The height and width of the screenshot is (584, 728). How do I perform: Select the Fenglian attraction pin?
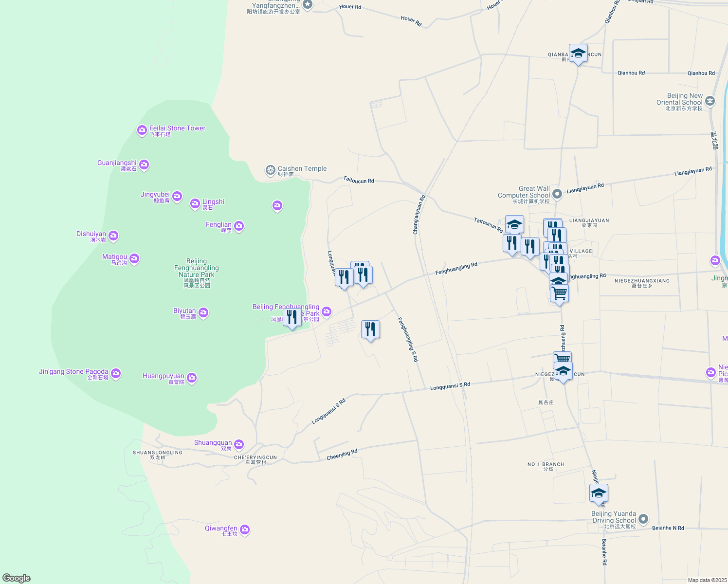click(238, 226)
